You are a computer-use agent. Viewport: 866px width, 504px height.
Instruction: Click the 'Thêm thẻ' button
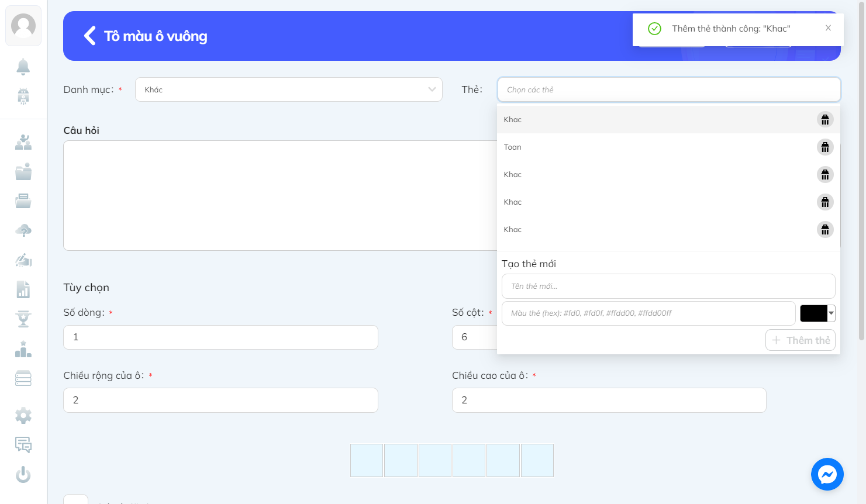[x=801, y=340]
